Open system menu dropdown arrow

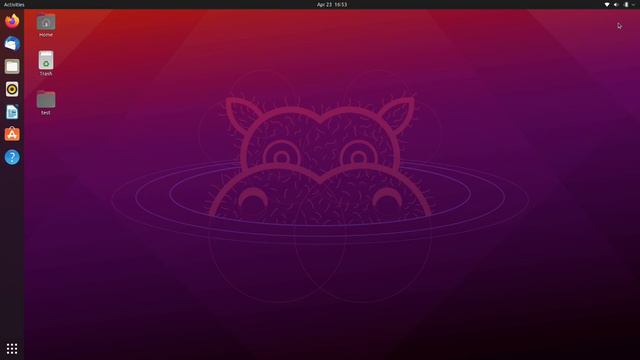coord(633,4)
